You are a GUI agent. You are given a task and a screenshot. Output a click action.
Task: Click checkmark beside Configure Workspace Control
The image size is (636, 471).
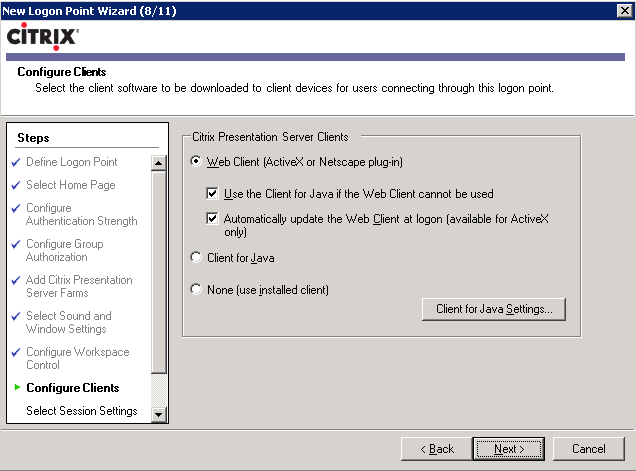point(16,352)
